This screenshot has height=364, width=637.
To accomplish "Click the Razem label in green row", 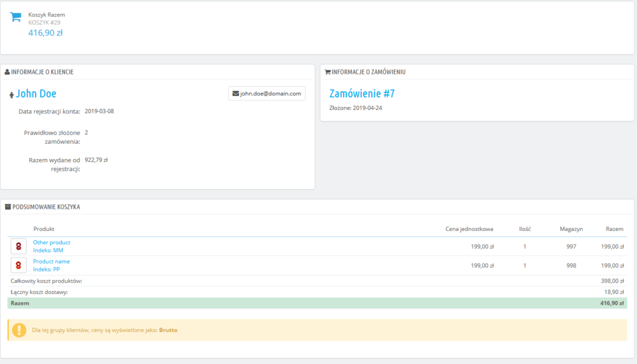I will [x=20, y=303].
